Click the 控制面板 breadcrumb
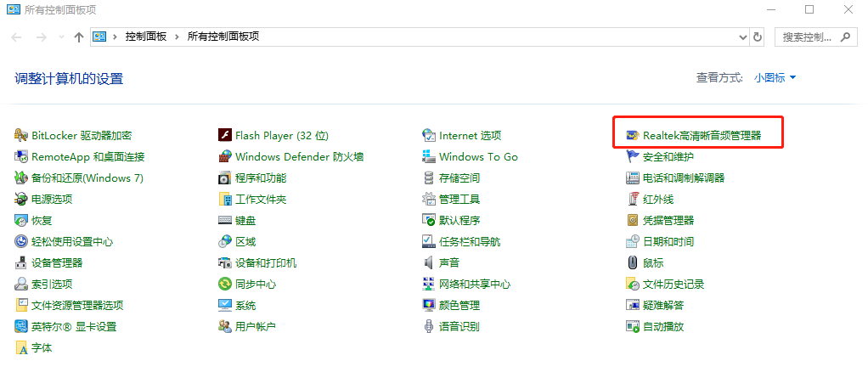Screen dimensions: 868x389 coord(146,37)
